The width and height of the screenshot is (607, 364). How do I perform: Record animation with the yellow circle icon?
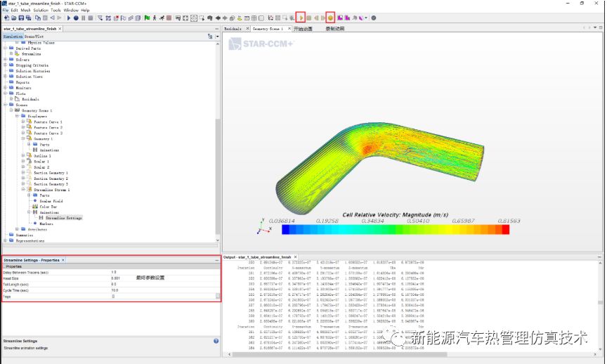click(330, 18)
